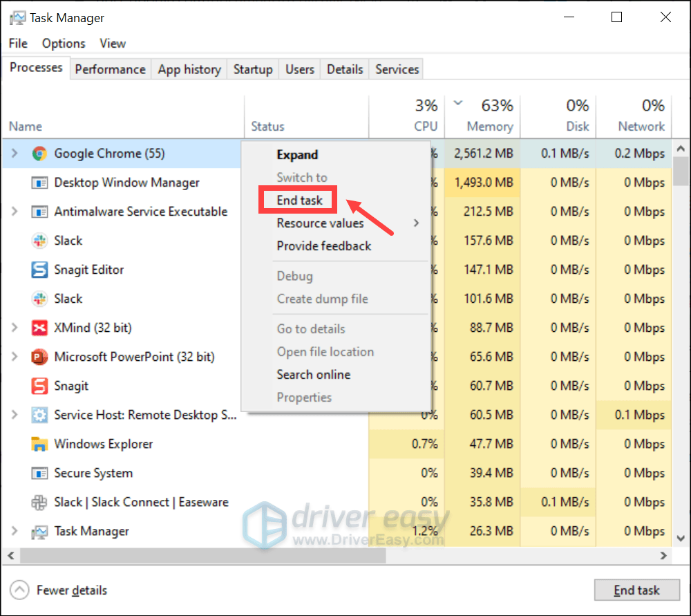
Task: Click the Snagit Editor icon
Action: click(39, 270)
